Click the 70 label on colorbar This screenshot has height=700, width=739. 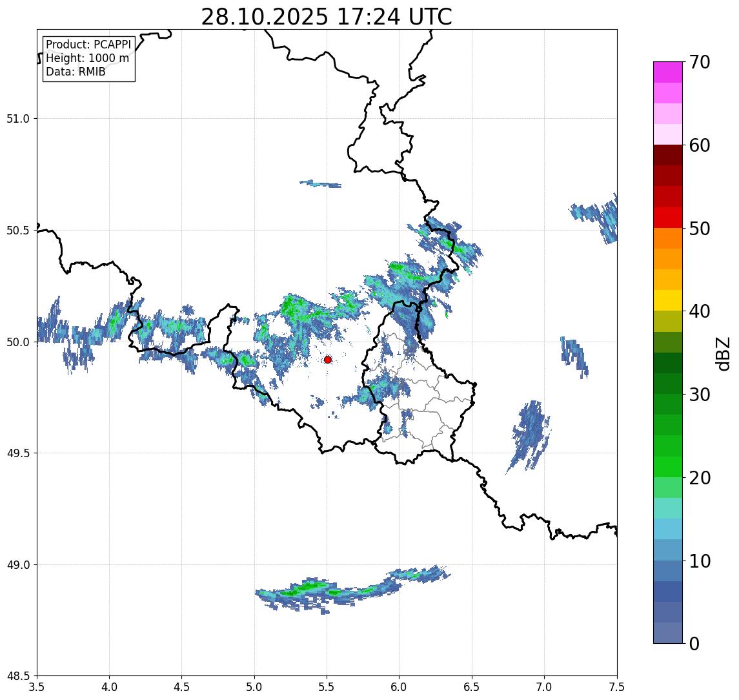(700, 62)
